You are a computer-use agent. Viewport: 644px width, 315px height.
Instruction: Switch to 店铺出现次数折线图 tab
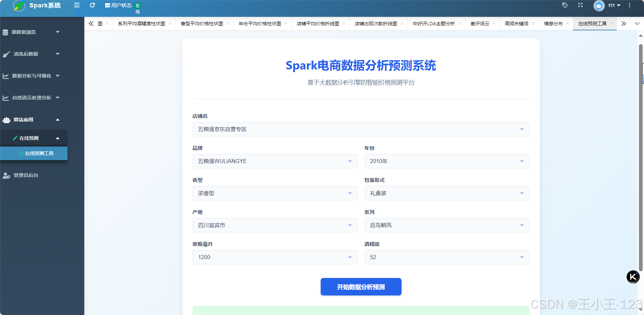coord(376,24)
